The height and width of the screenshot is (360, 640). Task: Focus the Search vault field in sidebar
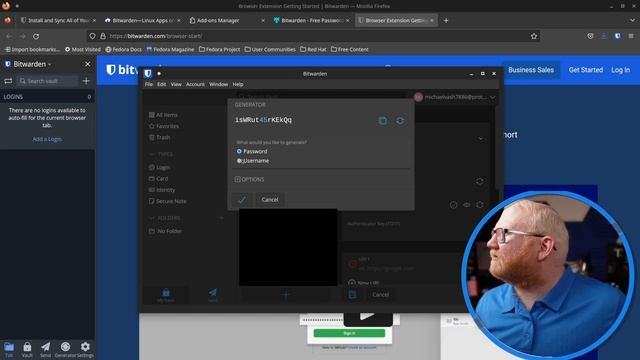click(x=47, y=81)
